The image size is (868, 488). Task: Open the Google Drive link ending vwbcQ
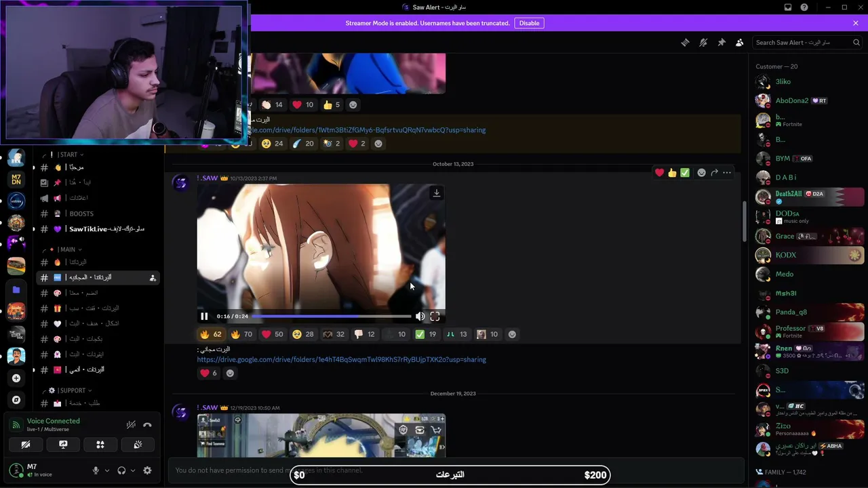click(368, 130)
